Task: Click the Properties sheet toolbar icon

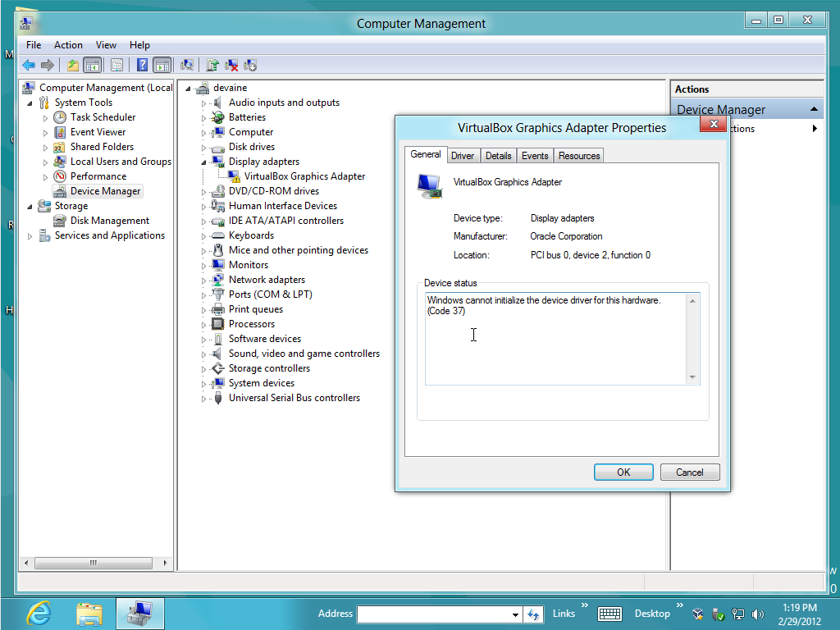Action: [x=116, y=66]
